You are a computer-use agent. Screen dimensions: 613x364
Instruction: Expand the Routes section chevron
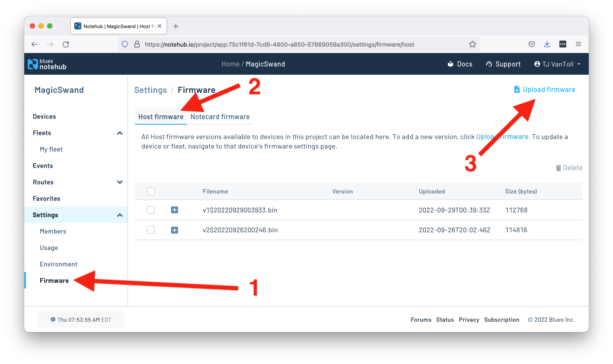pyautogui.click(x=120, y=182)
